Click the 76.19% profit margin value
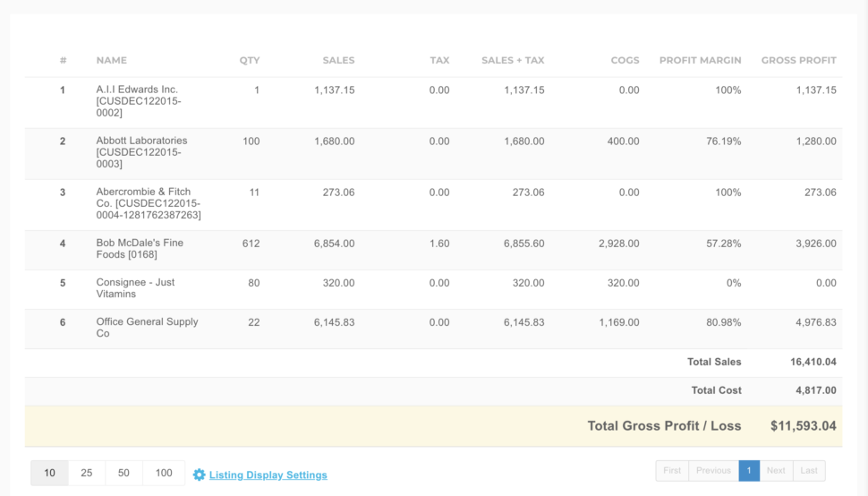Image resolution: width=868 pixels, height=496 pixels. [724, 141]
